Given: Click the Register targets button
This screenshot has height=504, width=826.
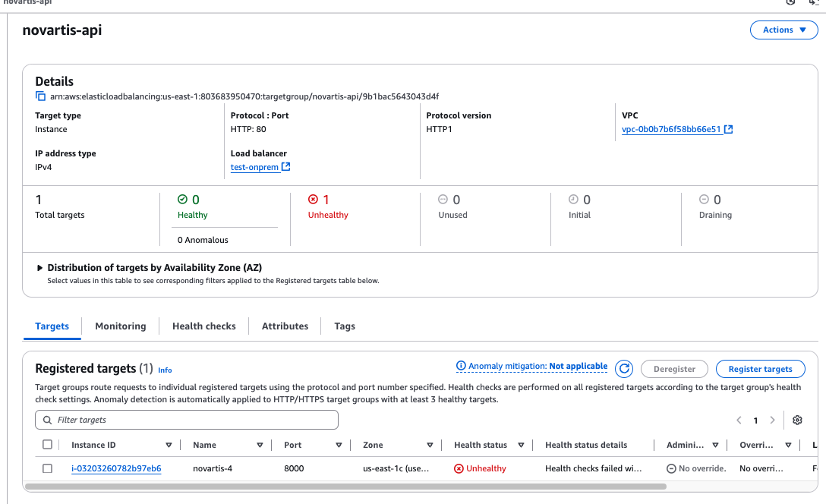Looking at the screenshot, I should [x=760, y=369].
